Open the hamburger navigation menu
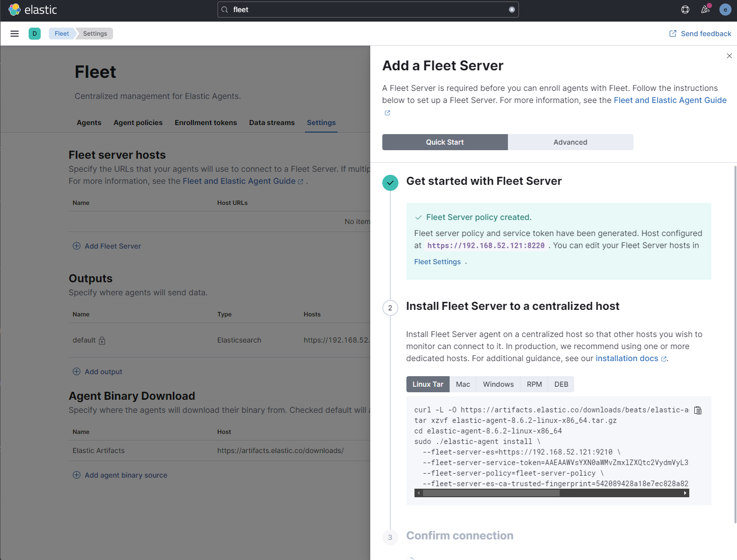The width and height of the screenshot is (737, 560). point(15,34)
